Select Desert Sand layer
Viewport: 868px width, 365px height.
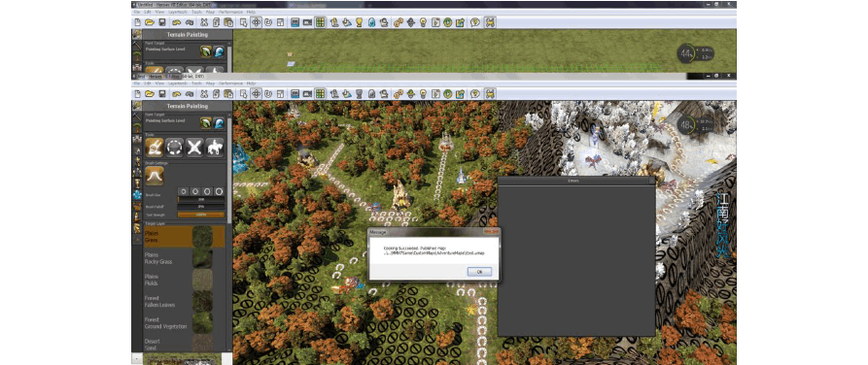click(184, 344)
